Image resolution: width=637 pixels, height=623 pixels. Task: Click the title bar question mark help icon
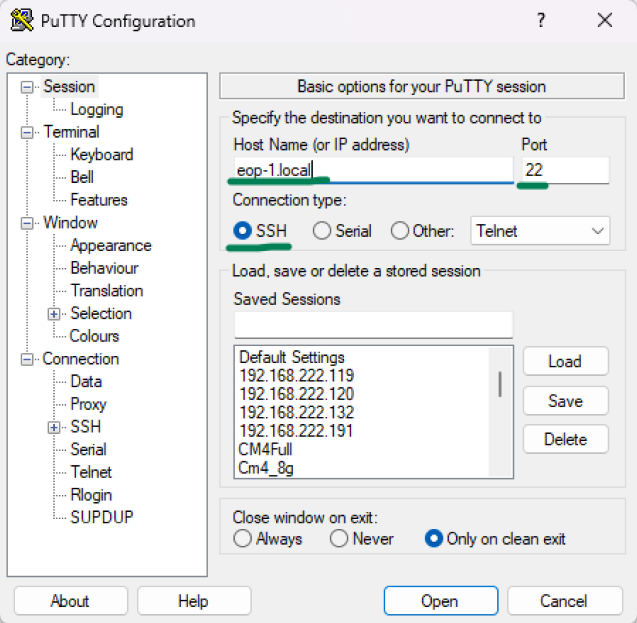click(541, 21)
